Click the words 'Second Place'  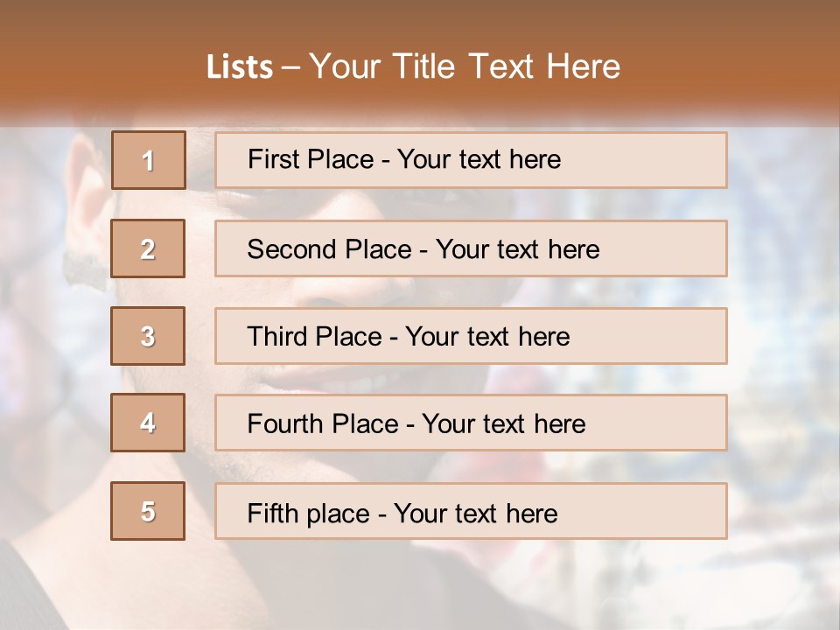330,249
